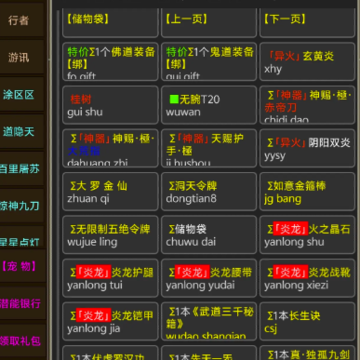Select the 特价 佛道装备 fo gift item
The image size is (360, 360).
pyautogui.click(x=110, y=61)
